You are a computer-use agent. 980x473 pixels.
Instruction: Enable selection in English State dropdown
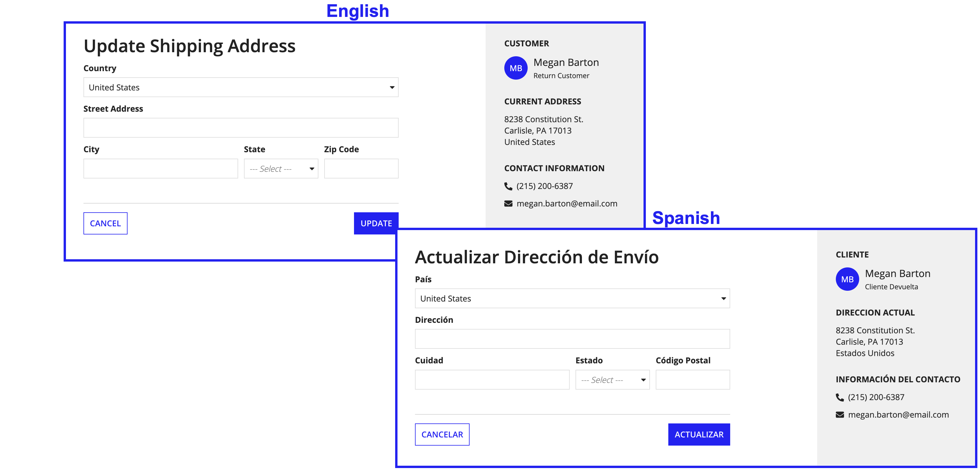[281, 168]
